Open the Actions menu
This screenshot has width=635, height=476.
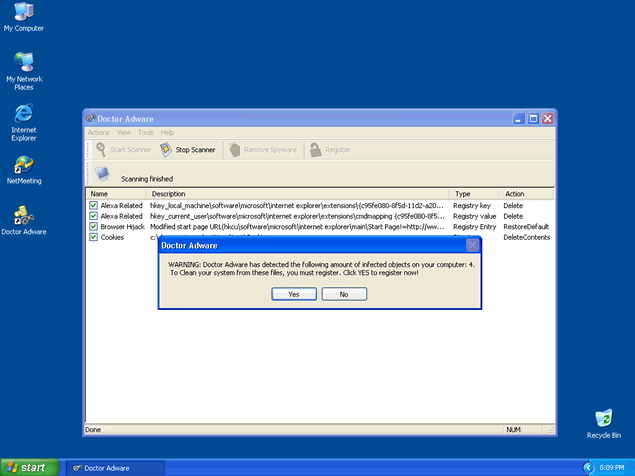(98, 132)
